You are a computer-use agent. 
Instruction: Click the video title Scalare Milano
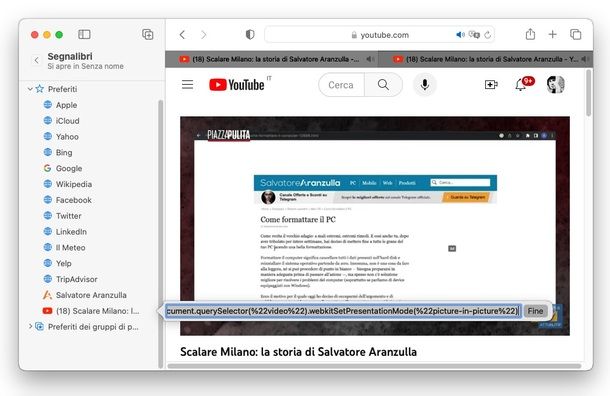coord(298,352)
